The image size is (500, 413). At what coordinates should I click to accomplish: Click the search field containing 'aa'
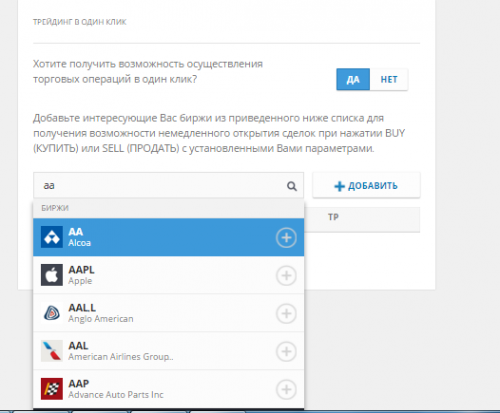tap(168, 185)
